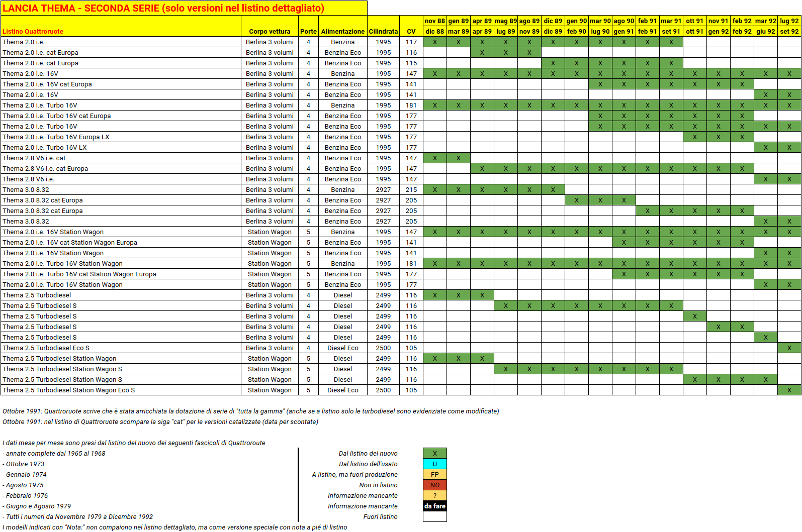This screenshot has width=802, height=532.
Task: Select the 'nov 88' date header
Action: 435,21
